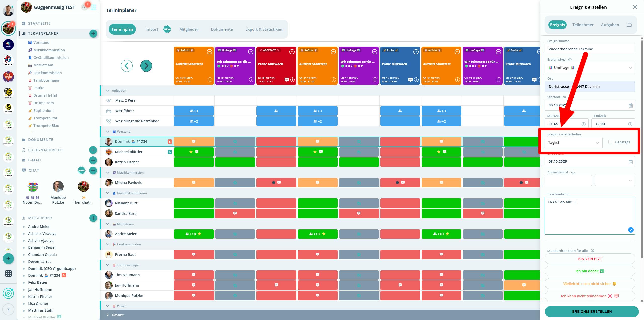Click the EREIGNIS ERSTELLEN button
The image size is (644, 320).
592,312
